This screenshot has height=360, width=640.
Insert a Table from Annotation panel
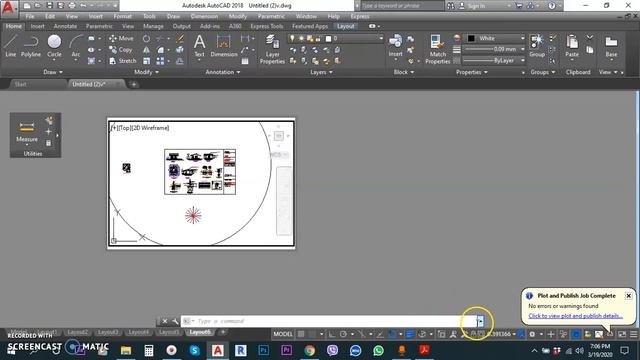pyautogui.click(x=245, y=61)
